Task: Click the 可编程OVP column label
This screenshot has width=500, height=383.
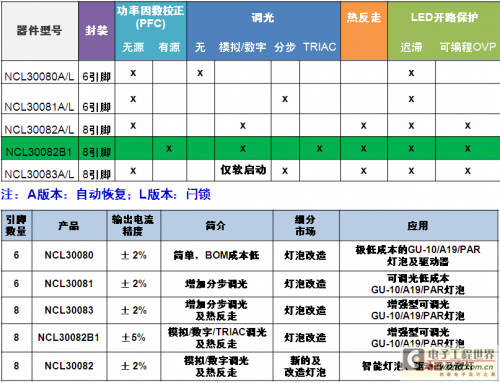Action: pos(468,47)
